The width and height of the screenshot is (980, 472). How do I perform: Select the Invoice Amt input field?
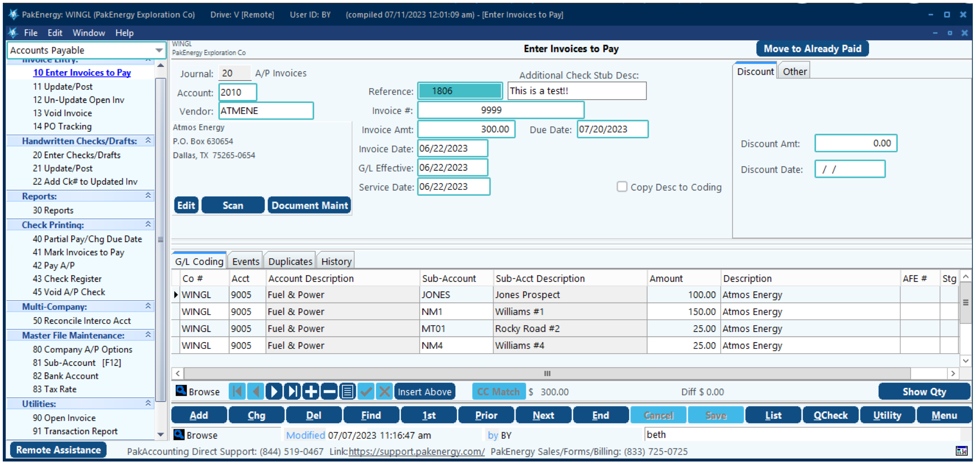[x=466, y=129]
